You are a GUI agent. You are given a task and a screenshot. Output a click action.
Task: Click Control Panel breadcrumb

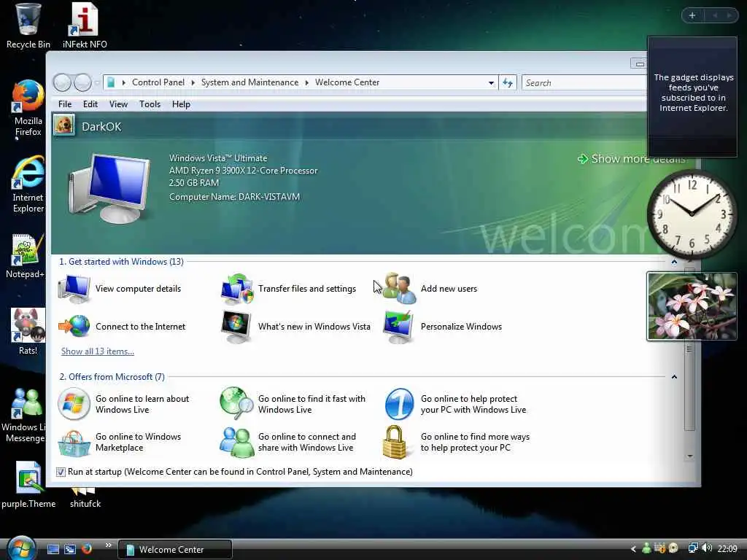pyautogui.click(x=158, y=83)
